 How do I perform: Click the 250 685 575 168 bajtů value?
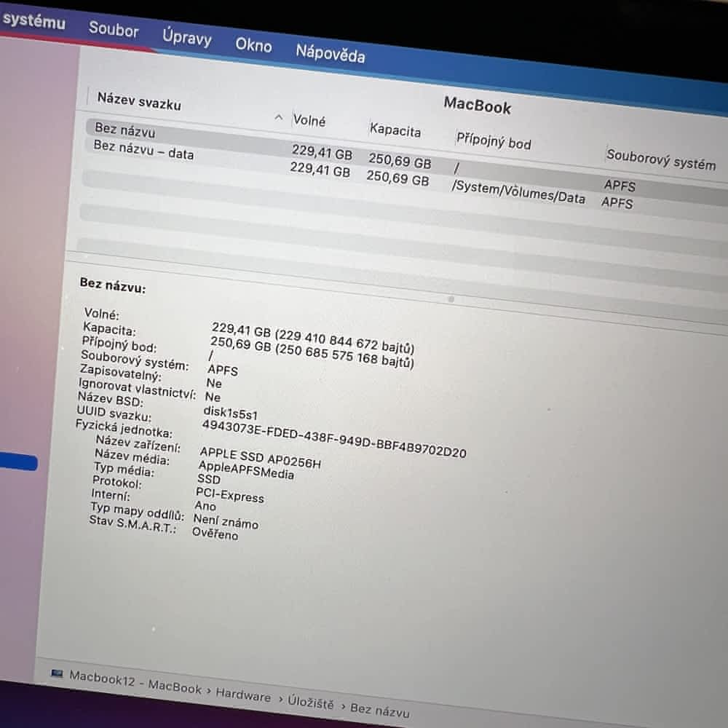click(x=344, y=355)
